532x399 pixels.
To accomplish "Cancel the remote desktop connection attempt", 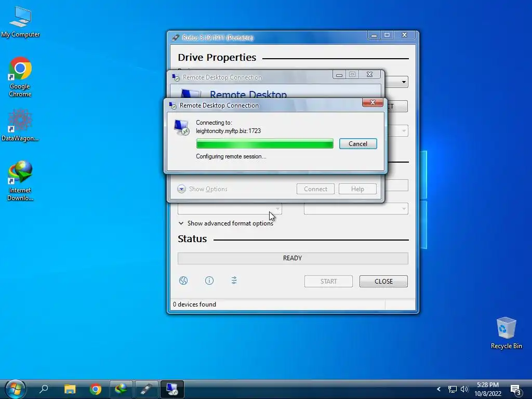I will 358,144.
